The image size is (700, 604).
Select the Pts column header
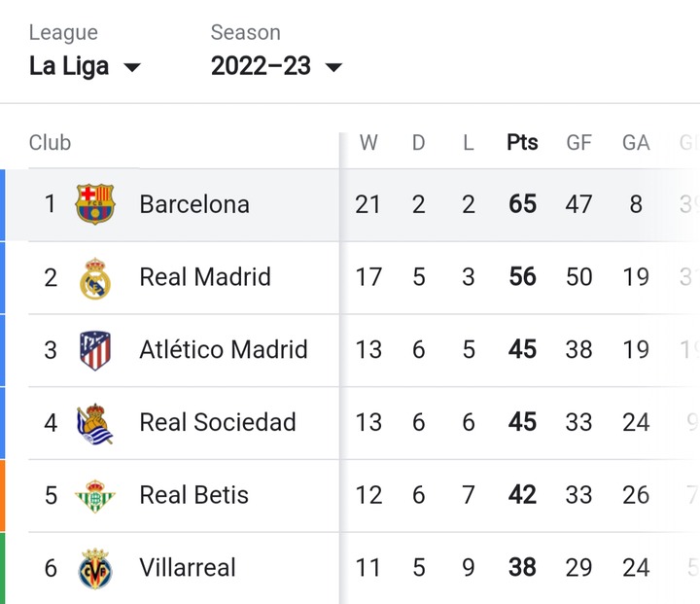click(x=522, y=143)
